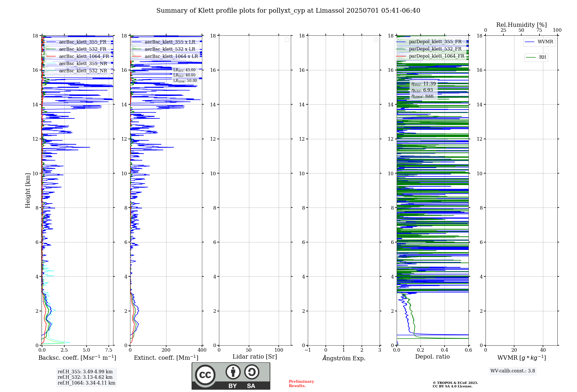Image resolution: width=577 pixels, height=392 pixels.
Task: Click legend entry aerBsc_klett_532_NR
Action: pyautogui.click(x=77, y=71)
